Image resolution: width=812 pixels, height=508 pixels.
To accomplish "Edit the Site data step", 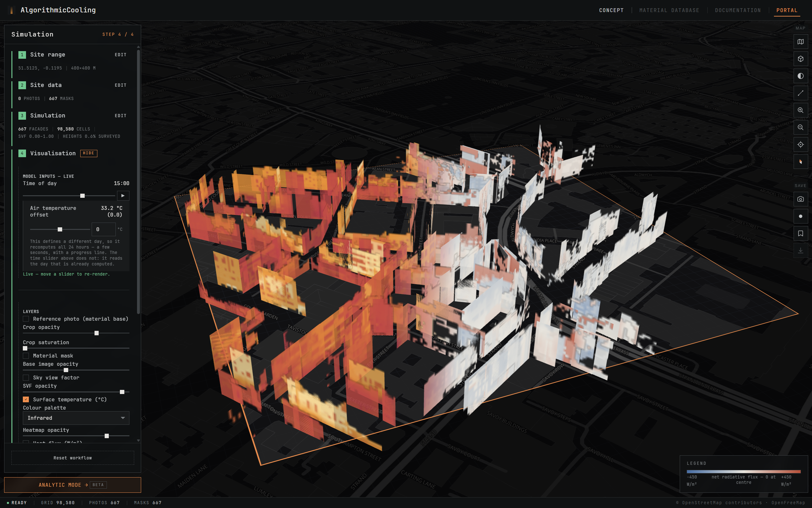I will tap(121, 85).
